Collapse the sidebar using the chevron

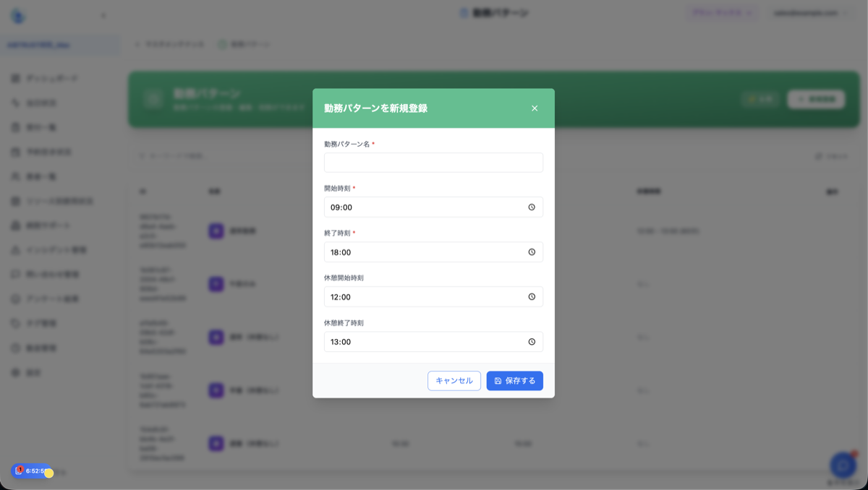tap(103, 16)
